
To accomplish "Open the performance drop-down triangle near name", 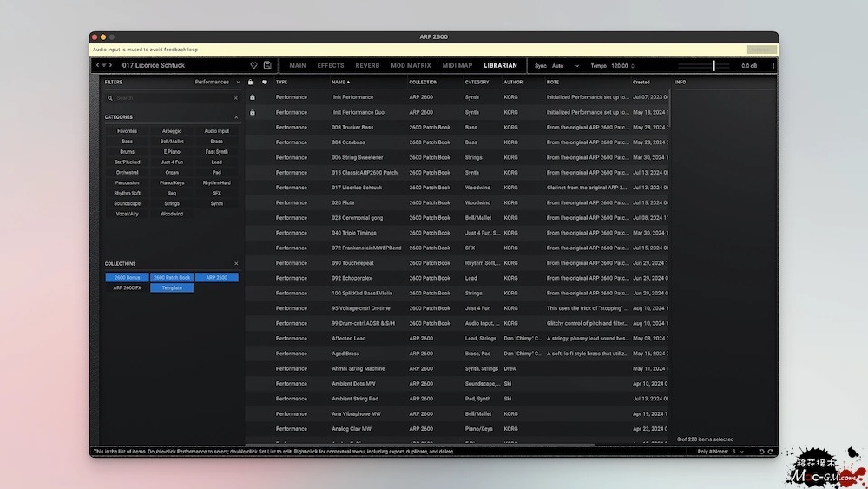I will (x=104, y=65).
